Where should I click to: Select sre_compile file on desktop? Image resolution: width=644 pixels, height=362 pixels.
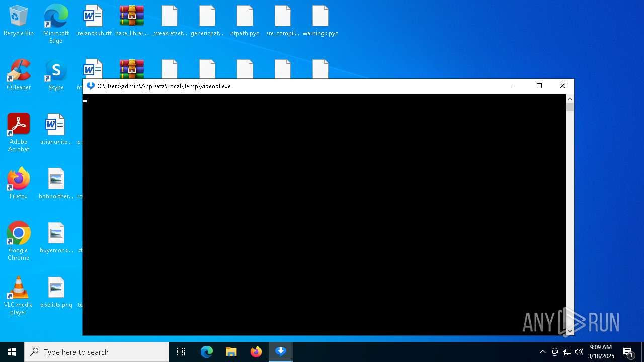[283, 21]
